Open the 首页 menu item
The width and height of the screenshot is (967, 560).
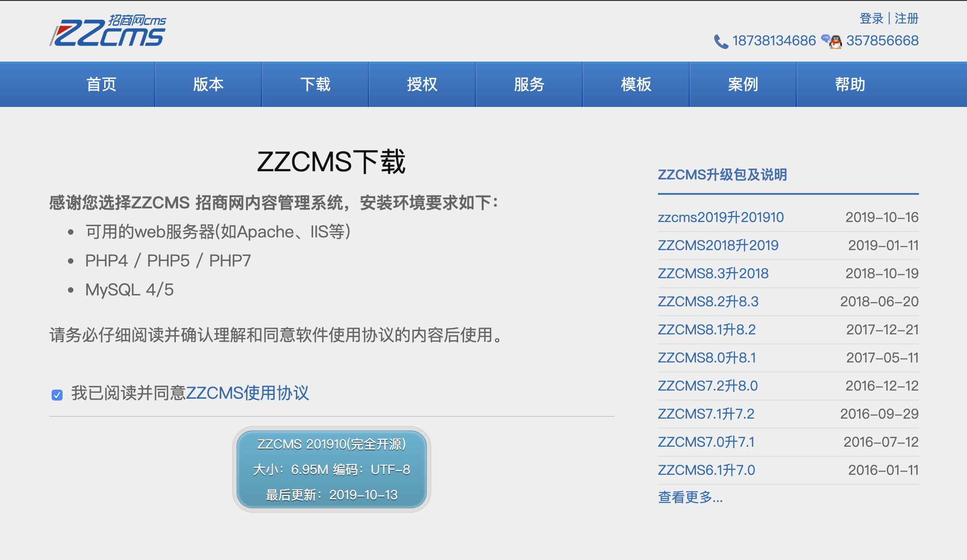click(x=102, y=84)
